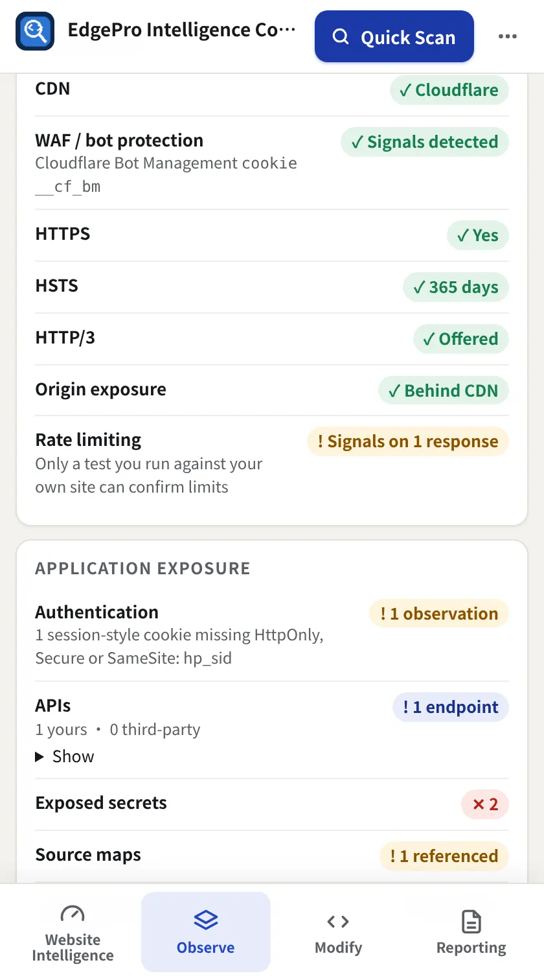
Task: Click the Reporting document icon
Action: pyautogui.click(x=471, y=921)
